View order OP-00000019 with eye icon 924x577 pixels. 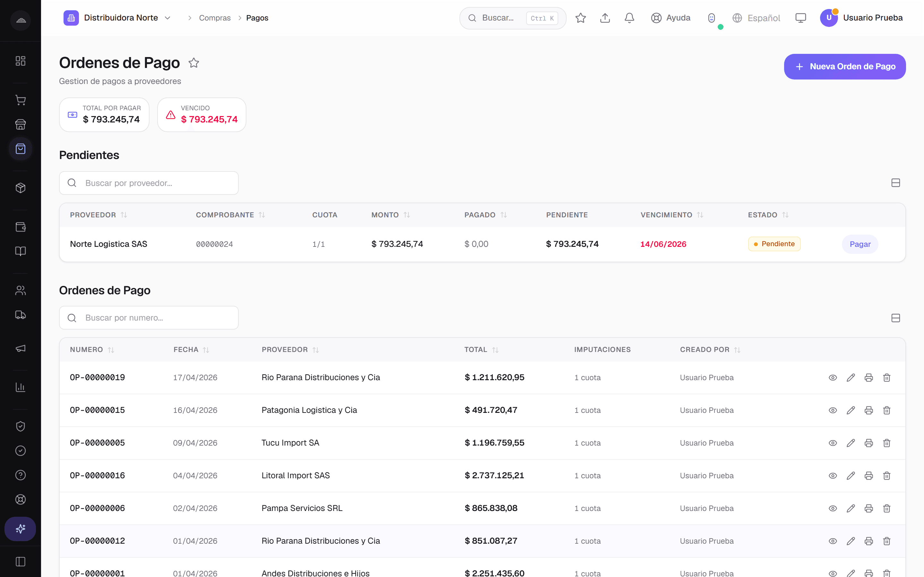click(833, 377)
